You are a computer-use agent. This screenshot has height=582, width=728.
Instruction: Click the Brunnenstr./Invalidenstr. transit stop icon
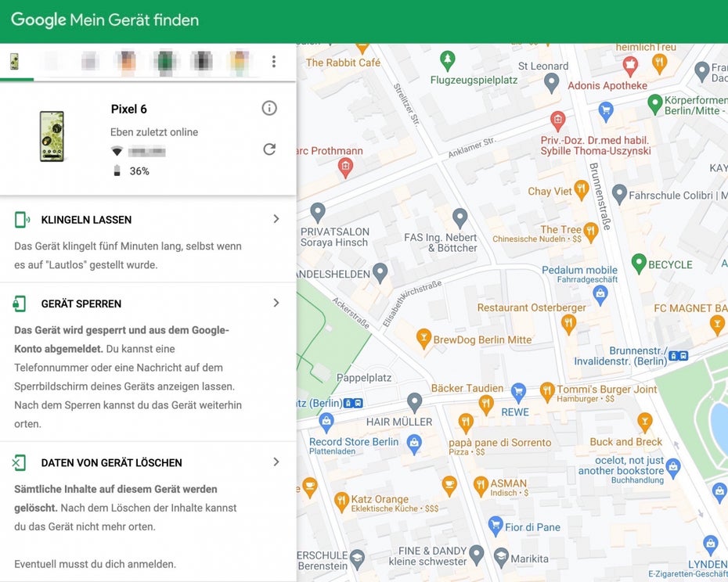679,356
